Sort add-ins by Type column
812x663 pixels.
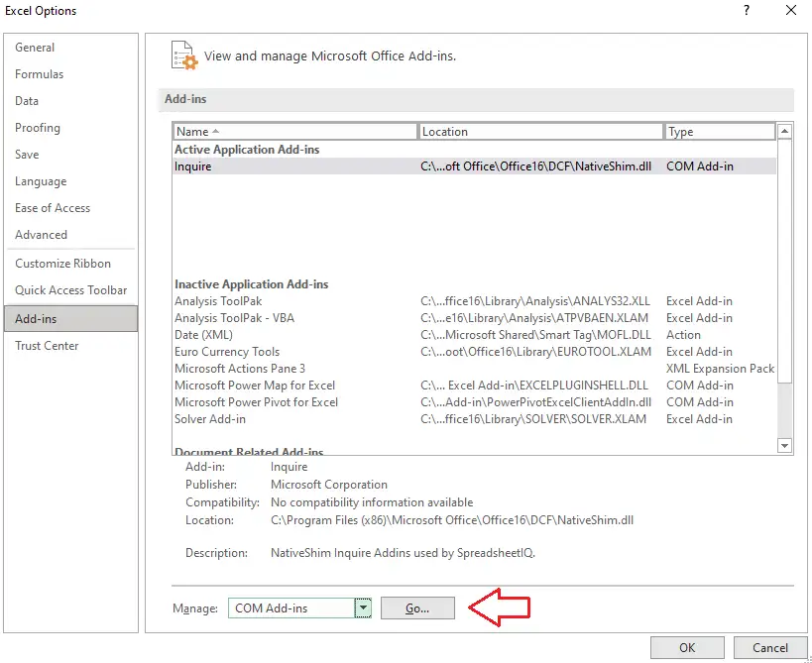[x=720, y=132]
